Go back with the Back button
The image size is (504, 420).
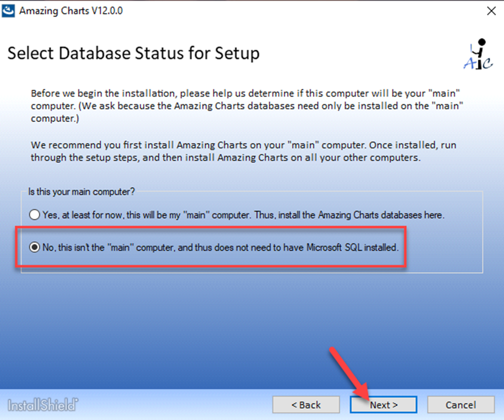306,405
